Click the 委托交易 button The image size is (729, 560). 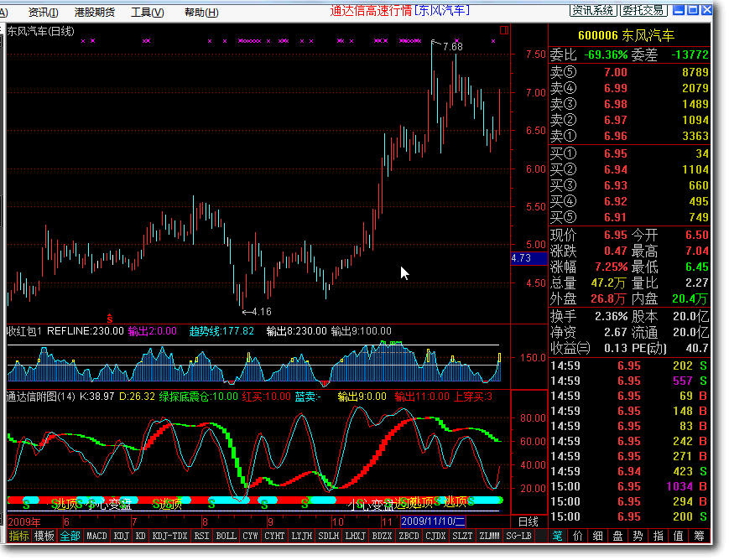coord(644,10)
